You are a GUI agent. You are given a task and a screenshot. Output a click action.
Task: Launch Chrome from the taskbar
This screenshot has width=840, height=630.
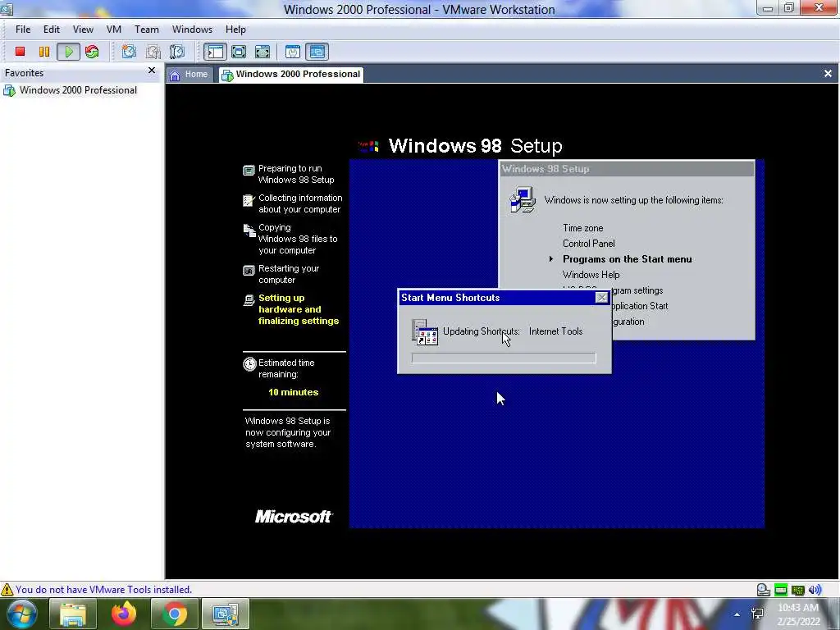tap(175, 614)
